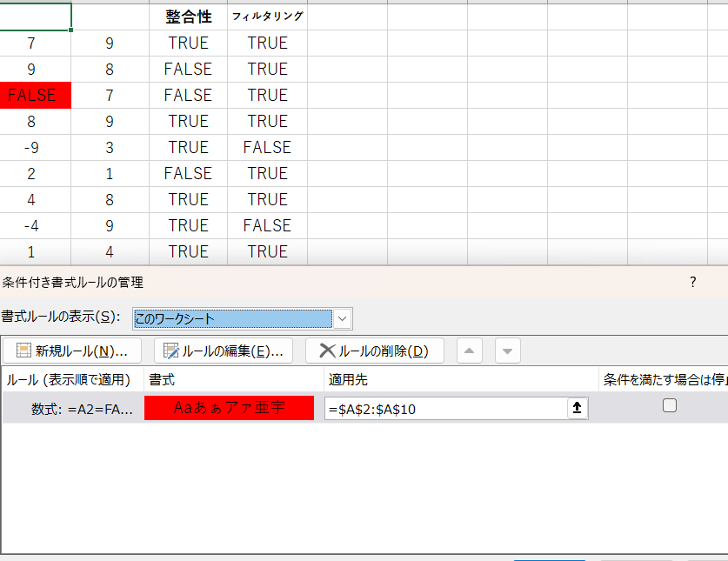Click the 条件付き書式ルールの管理 dialog title
Screen dimensions: 728x561
coord(72,283)
